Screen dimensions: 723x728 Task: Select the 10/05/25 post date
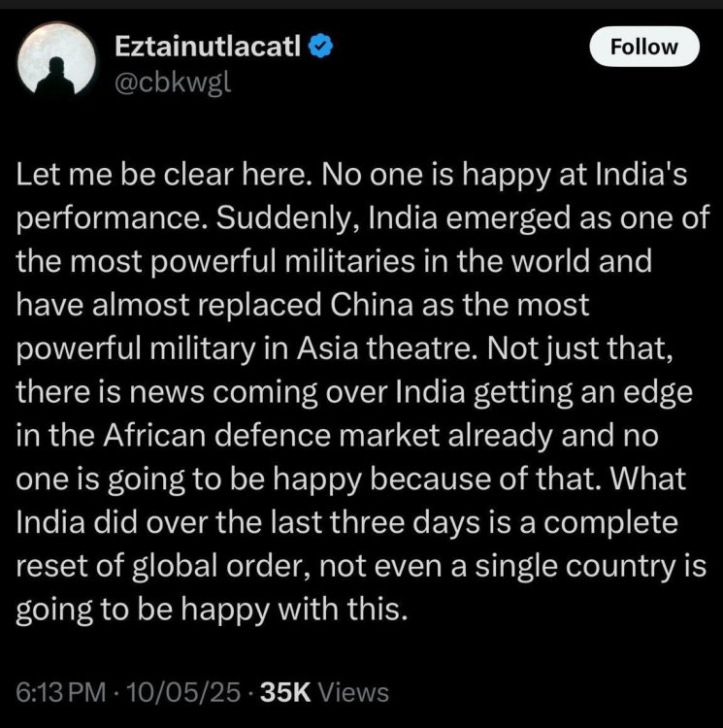tap(182, 693)
